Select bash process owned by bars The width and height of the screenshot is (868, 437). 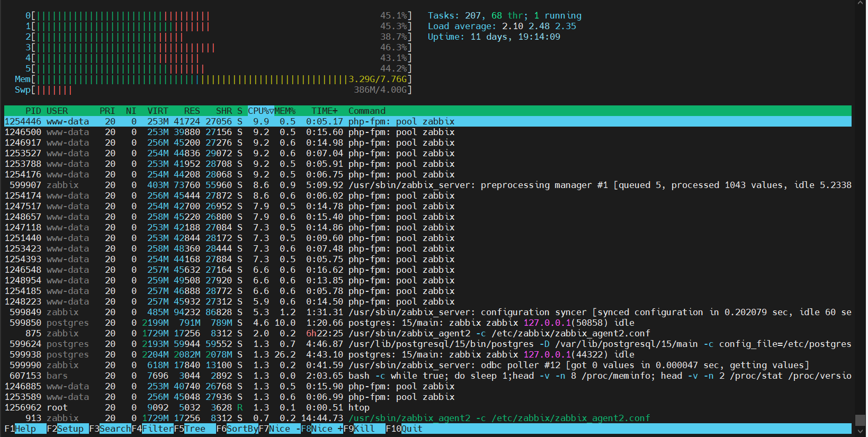click(x=428, y=376)
